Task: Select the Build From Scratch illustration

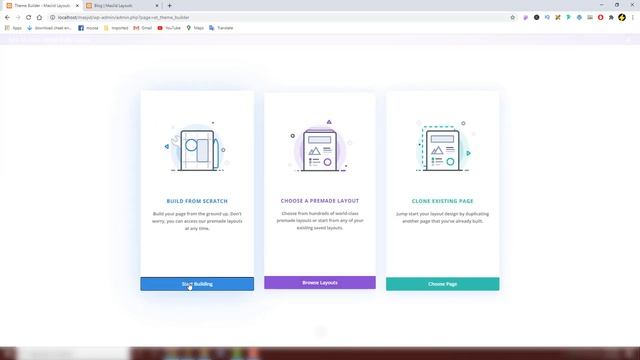Action: (x=197, y=147)
